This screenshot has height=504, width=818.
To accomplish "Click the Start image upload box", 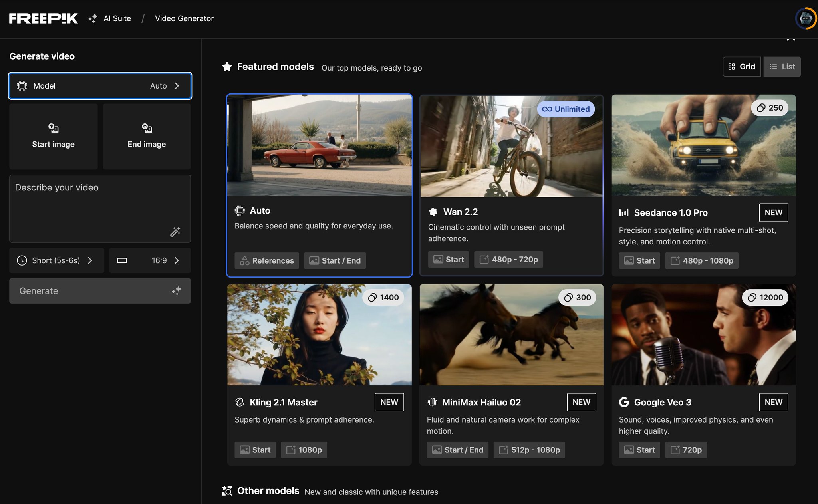I will [x=54, y=137].
